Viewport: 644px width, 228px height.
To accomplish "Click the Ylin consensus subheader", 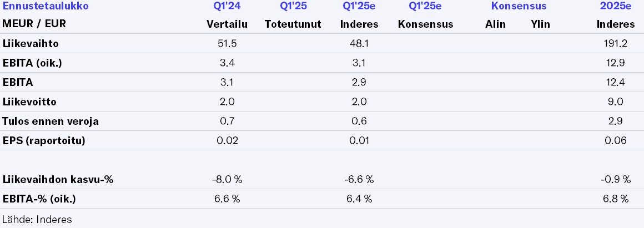I will tap(540, 24).
